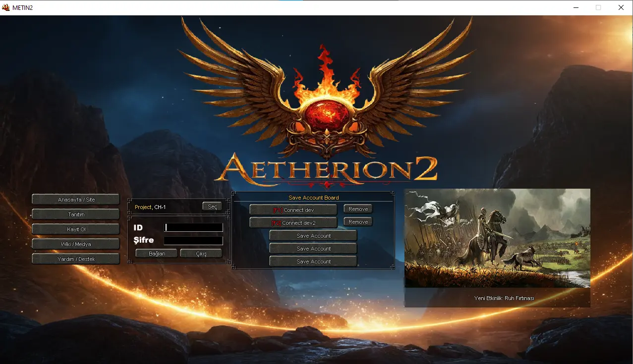633x364 pixels.
Task: Open the Wiki / Medya link
Action: [x=76, y=244]
